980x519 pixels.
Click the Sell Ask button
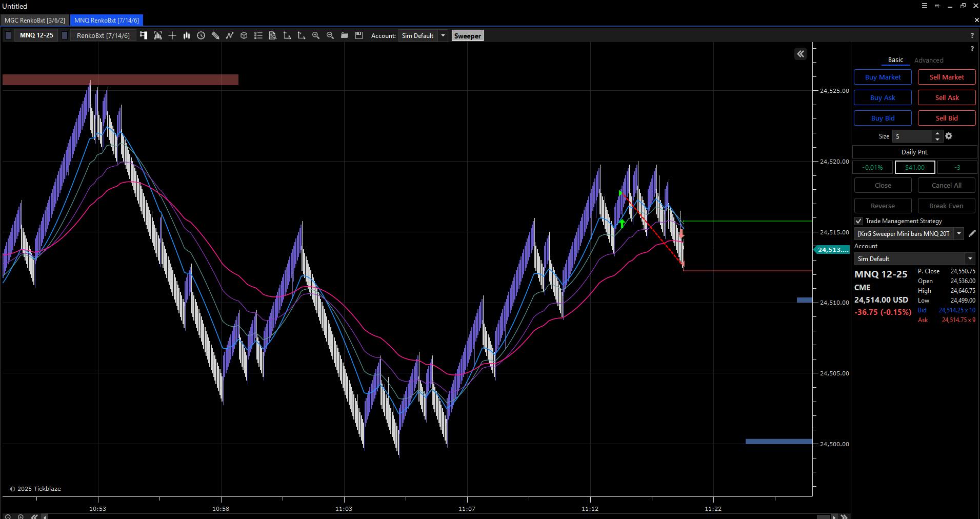(x=947, y=97)
